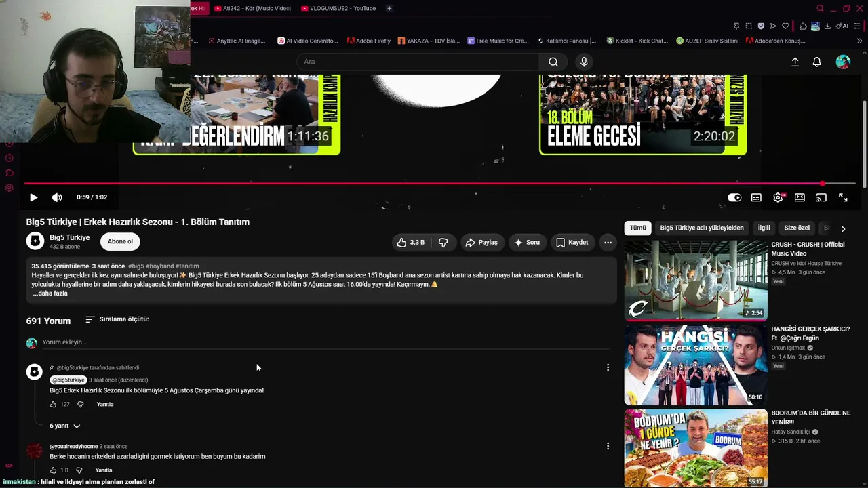The image size is (868, 488).
Task: Show more filter chips with the right arrow
Action: click(843, 228)
